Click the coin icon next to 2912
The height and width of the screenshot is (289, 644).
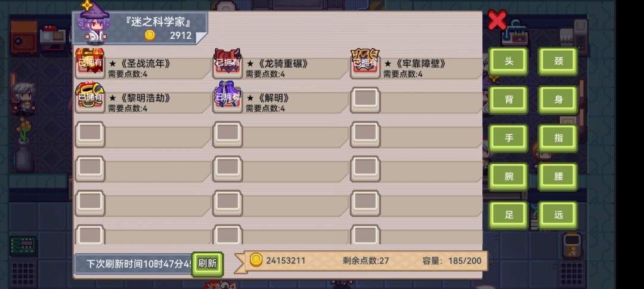150,35
